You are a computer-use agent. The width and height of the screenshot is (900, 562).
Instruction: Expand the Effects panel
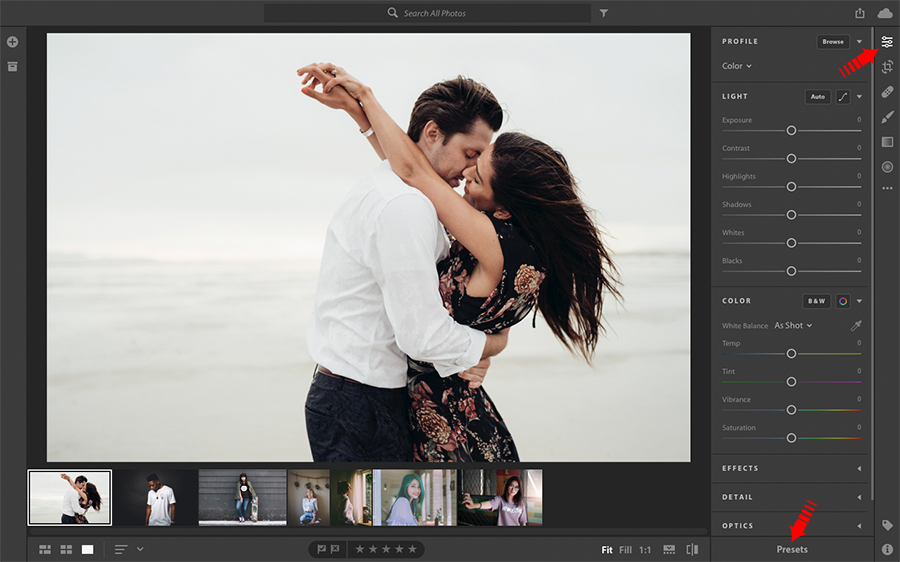click(790, 468)
